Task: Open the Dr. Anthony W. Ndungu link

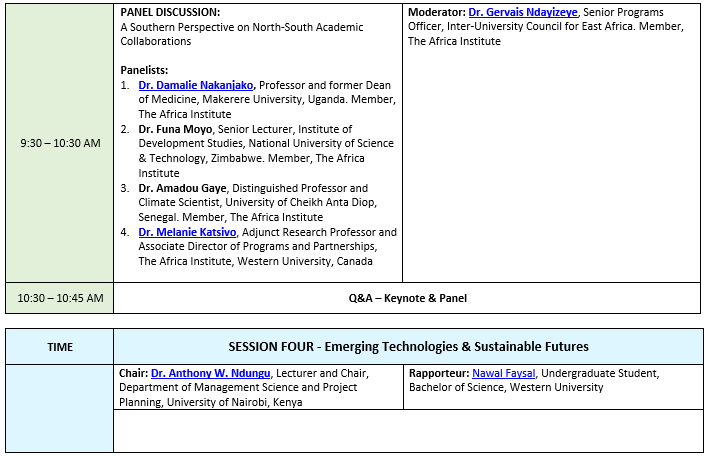Action: click(x=211, y=373)
